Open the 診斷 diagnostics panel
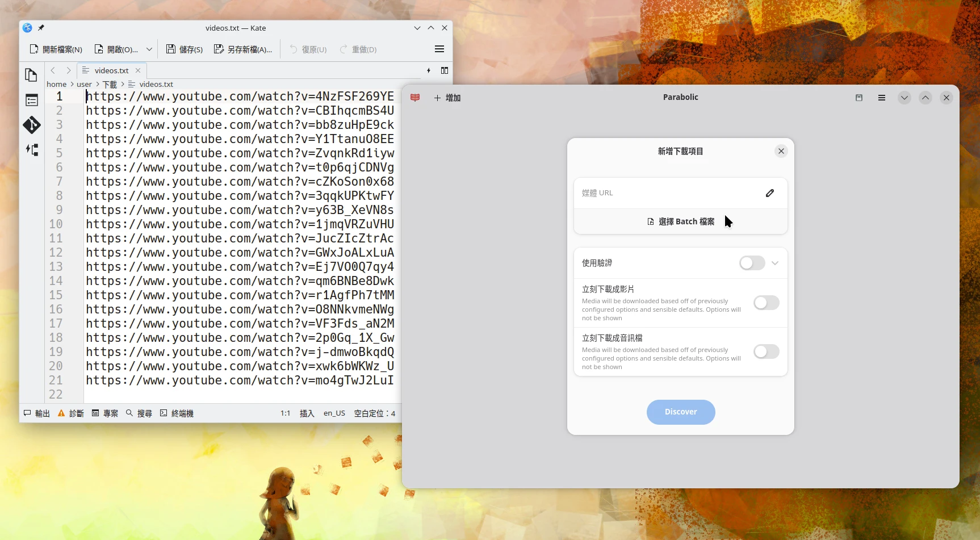This screenshot has width=980, height=540. [71, 413]
